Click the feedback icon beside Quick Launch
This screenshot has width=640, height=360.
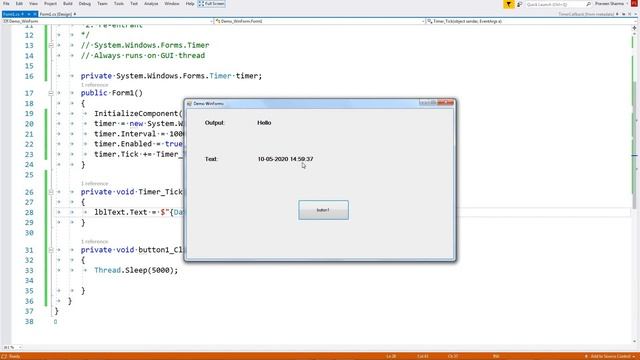click(520, 4)
